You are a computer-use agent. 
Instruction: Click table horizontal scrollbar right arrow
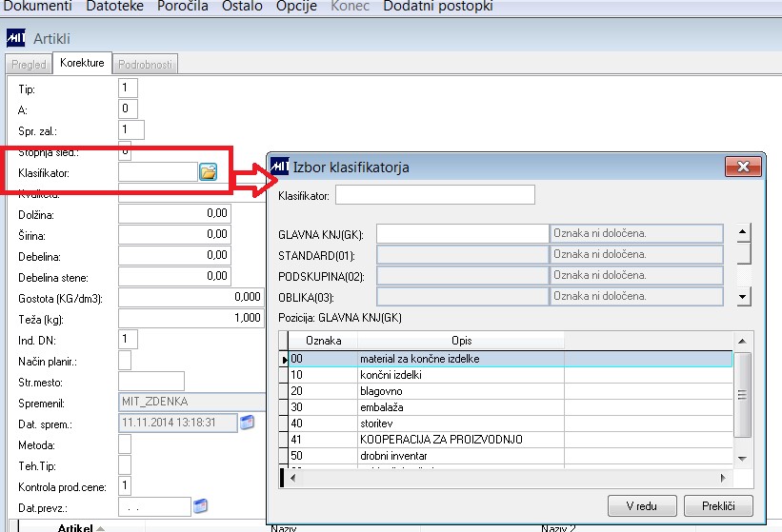(x=723, y=478)
